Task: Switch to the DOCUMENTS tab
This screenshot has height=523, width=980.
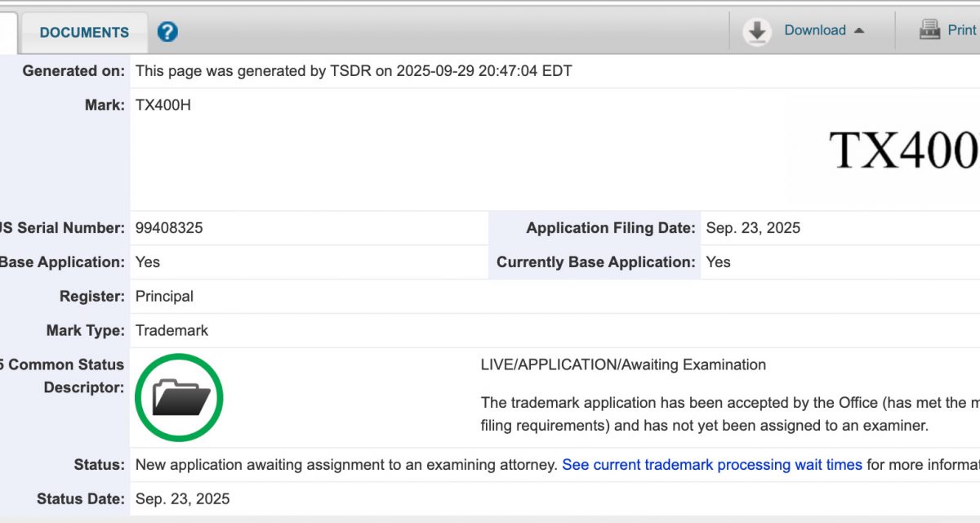Action: 84,33
